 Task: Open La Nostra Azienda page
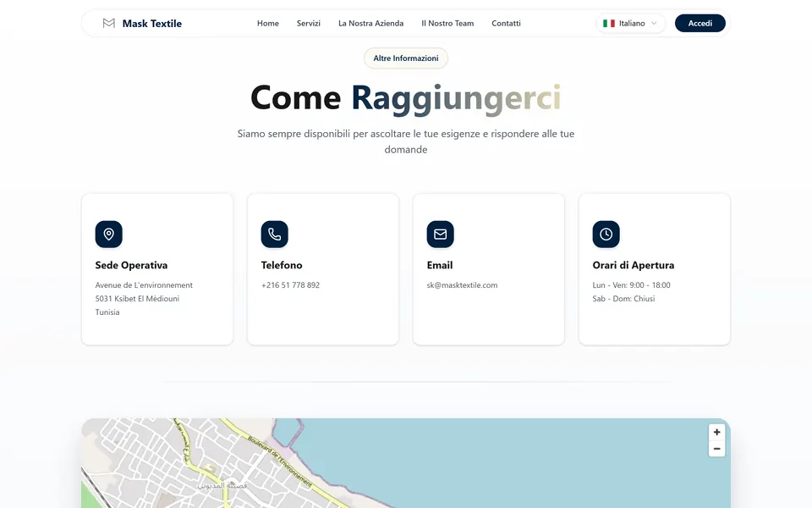tap(370, 24)
